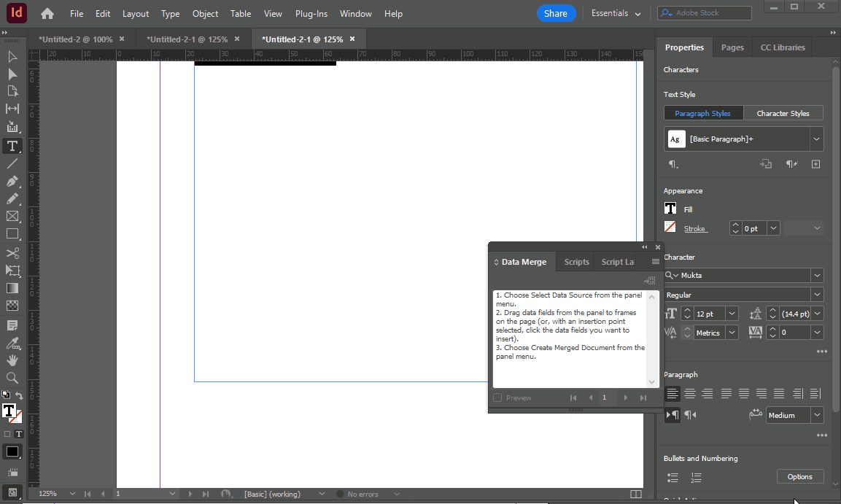This screenshot has width=841, height=504.
Task: Activate the Hand tool
Action: point(12,360)
